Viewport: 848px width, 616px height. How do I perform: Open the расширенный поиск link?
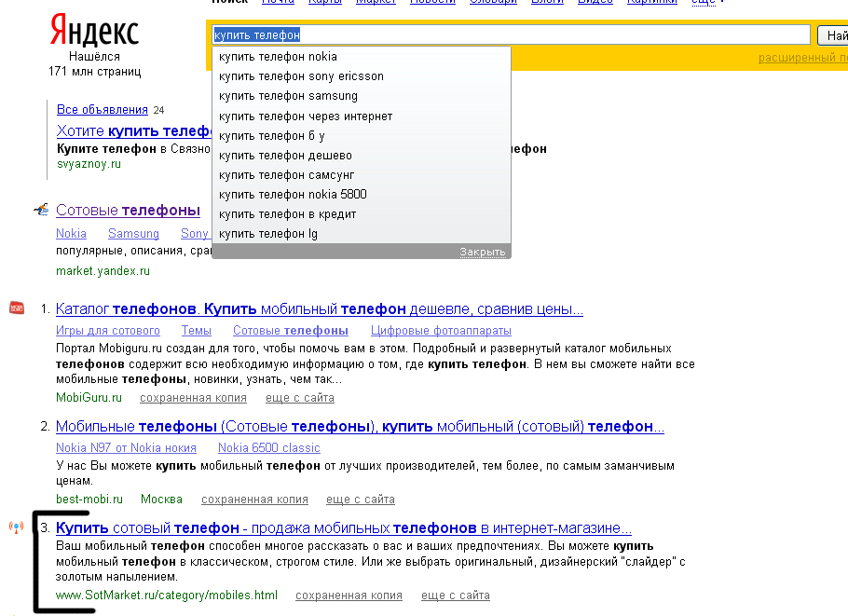pos(803,58)
